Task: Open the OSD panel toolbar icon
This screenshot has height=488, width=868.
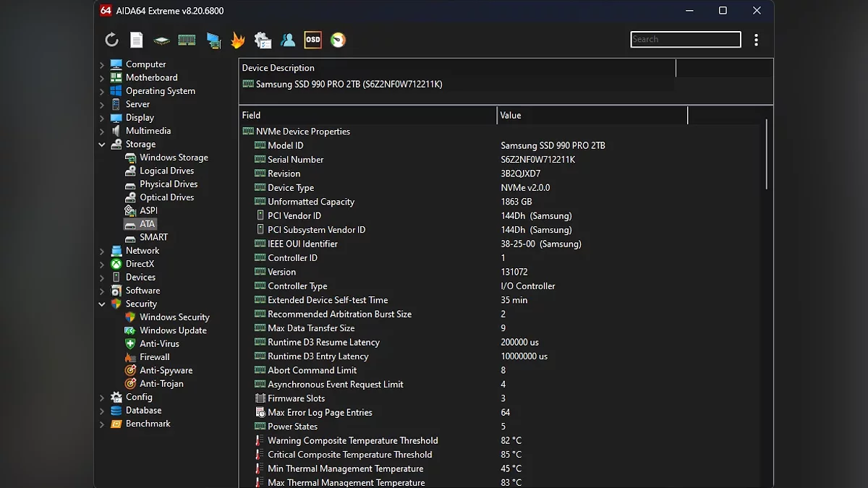Action: tap(312, 40)
